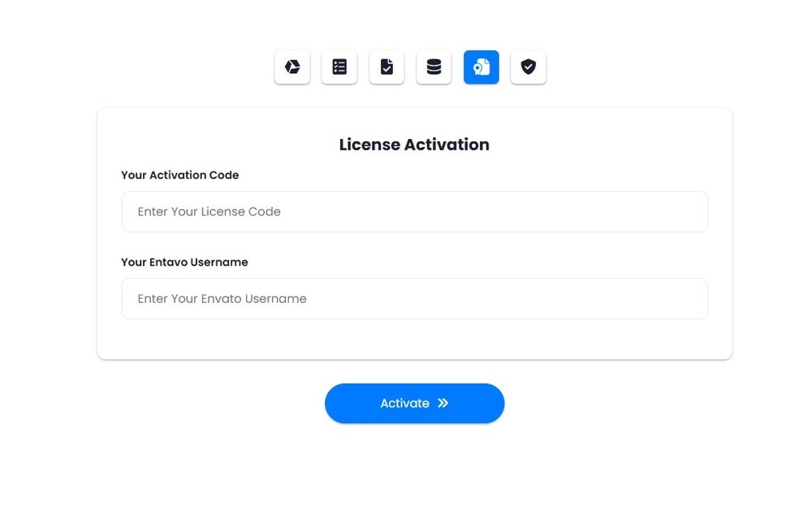Go to the database setup step icon
The height and width of the screenshot is (524, 812).
[x=434, y=67]
